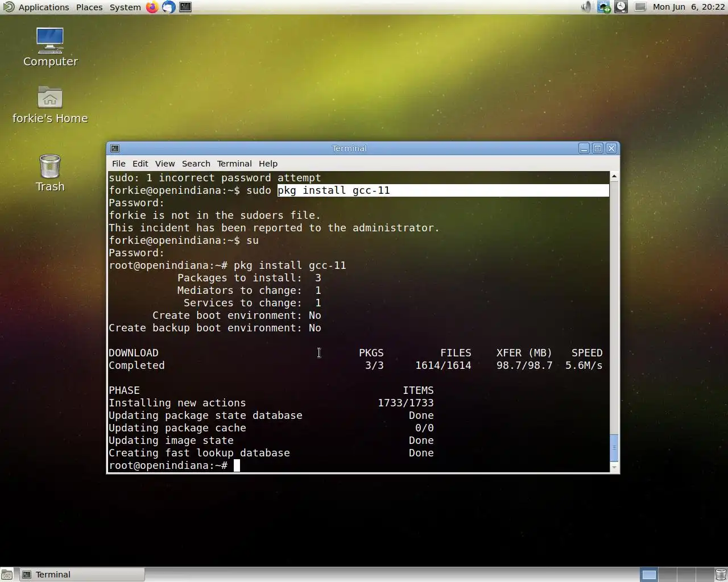Screen dimensions: 728x582
Task: Click the network status tray icon
Action: click(x=603, y=7)
